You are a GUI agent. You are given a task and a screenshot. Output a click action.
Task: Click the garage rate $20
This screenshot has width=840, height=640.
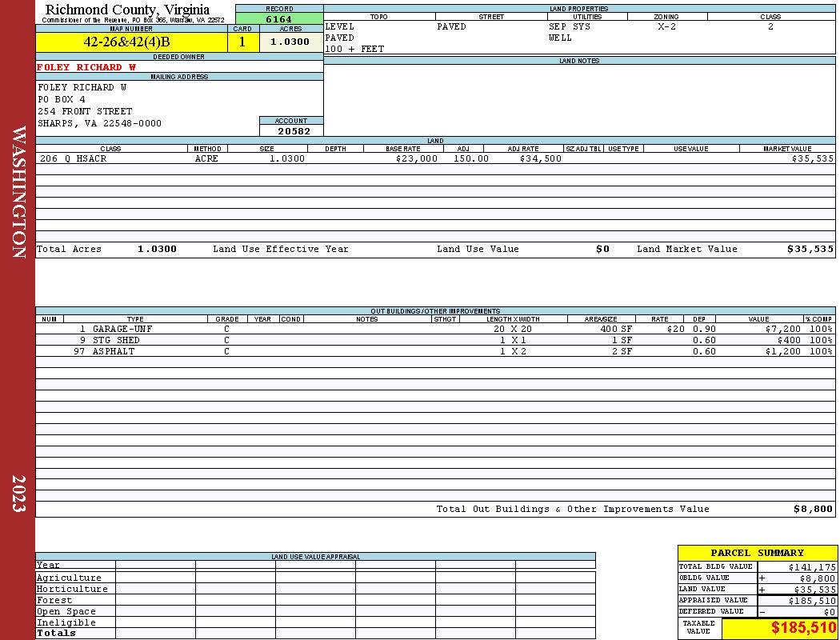[x=675, y=329]
